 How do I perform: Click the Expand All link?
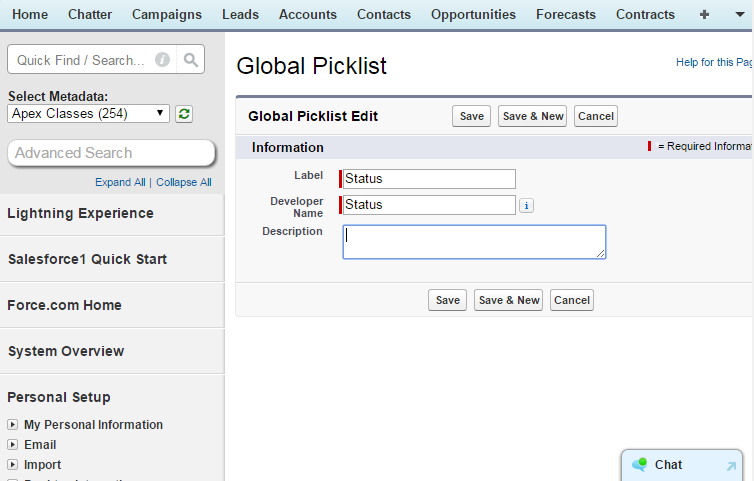(120, 182)
